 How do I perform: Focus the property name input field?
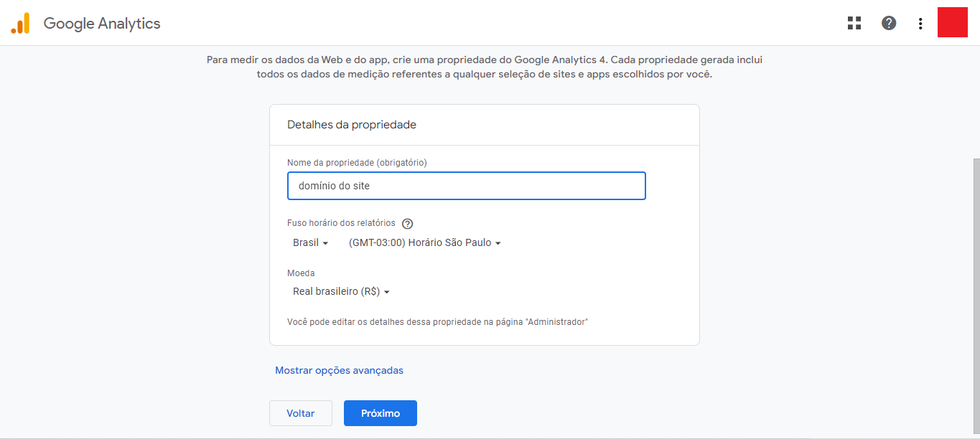[466, 186]
